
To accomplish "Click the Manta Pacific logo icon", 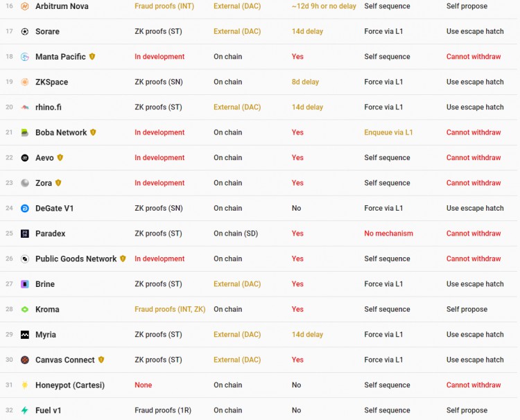I will click(25, 57).
